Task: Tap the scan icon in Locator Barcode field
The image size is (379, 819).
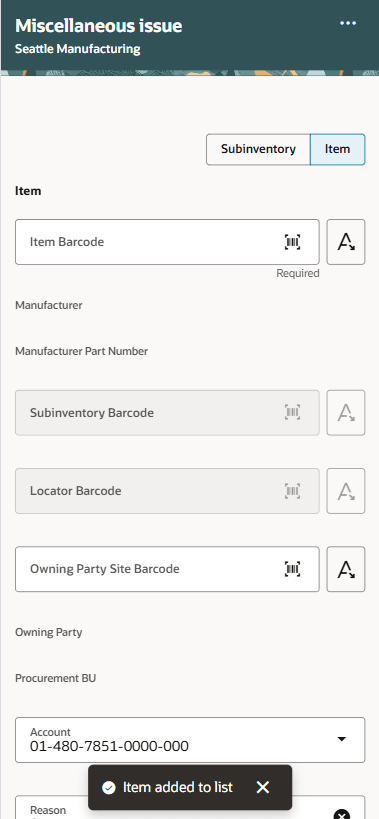Action: tap(293, 491)
